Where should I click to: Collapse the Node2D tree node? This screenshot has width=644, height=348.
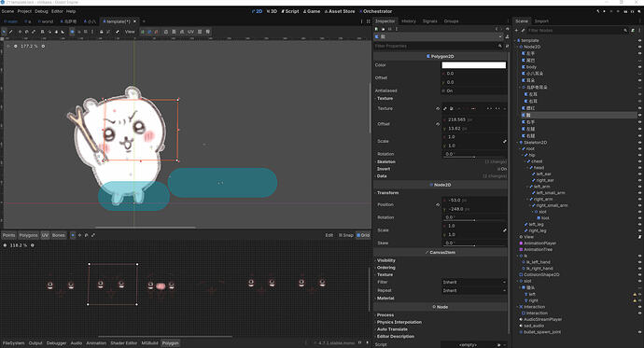click(x=518, y=47)
